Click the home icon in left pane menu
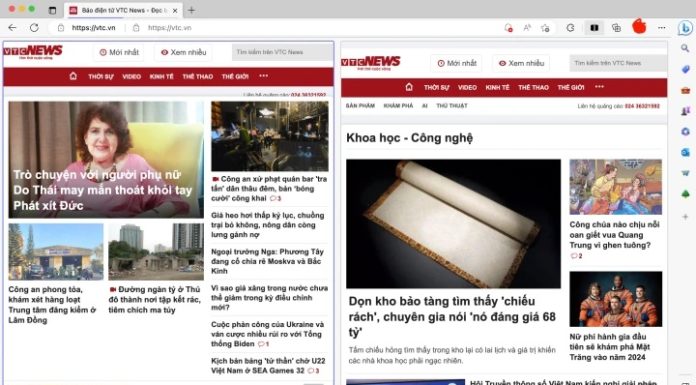Viewport: 696px width, 385px height. (73, 76)
